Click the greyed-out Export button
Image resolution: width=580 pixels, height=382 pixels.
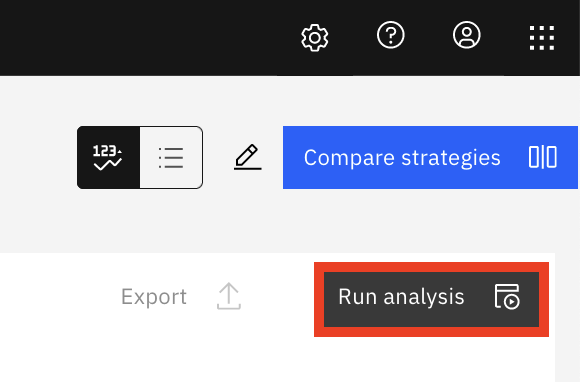181,296
